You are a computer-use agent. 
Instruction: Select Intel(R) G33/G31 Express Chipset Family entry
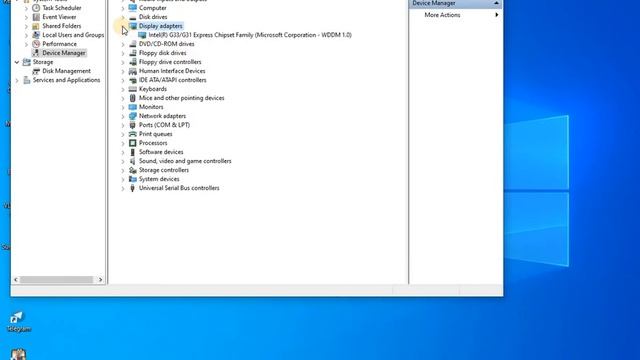click(x=250, y=35)
